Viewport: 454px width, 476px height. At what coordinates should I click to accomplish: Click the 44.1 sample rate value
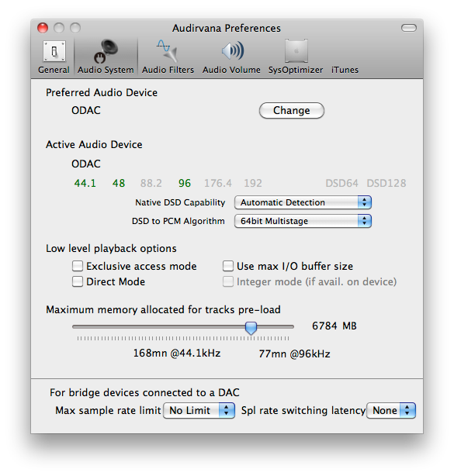tap(85, 183)
